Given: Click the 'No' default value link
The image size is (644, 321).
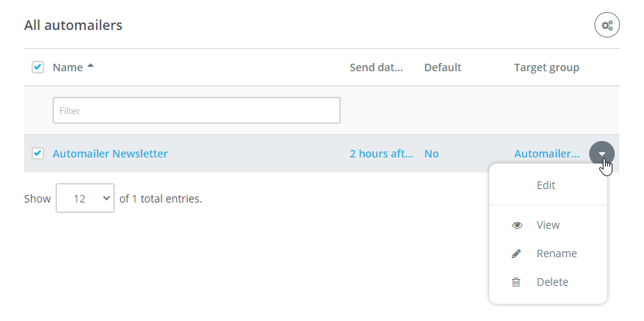Looking at the screenshot, I should tap(432, 154).
